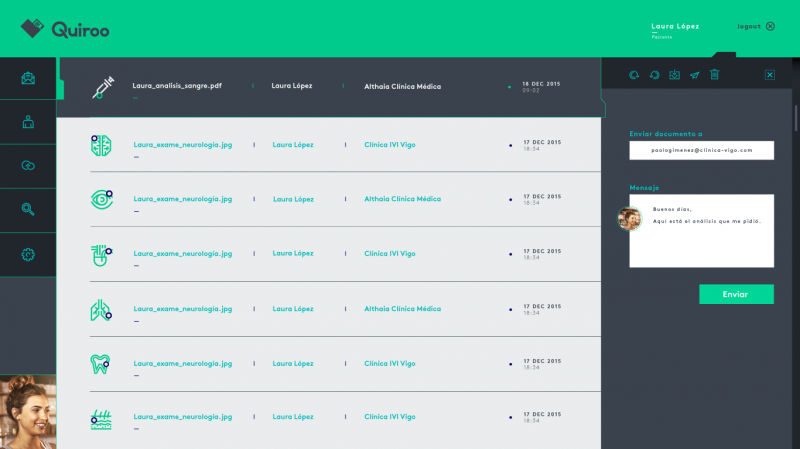The height and width of the screenshot is (449, 800).
Task: Open the patient profile sidebar icon
Action: click(x=28, y=122)
